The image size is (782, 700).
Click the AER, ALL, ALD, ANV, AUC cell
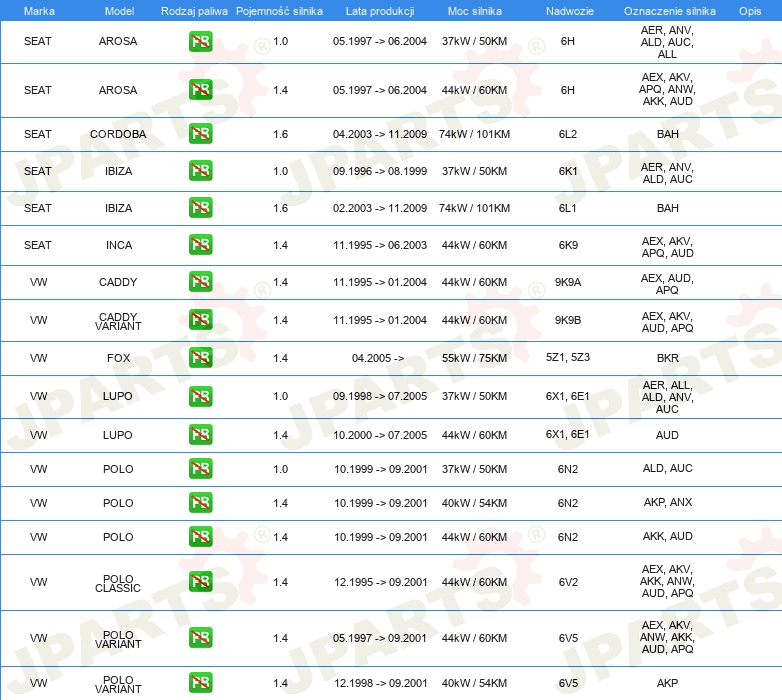(667, 397)
